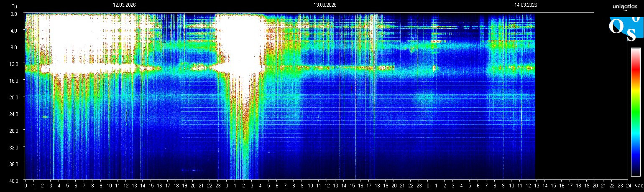
Task: Click the 0.0 frequency axis label
Action: pos(13,13)
